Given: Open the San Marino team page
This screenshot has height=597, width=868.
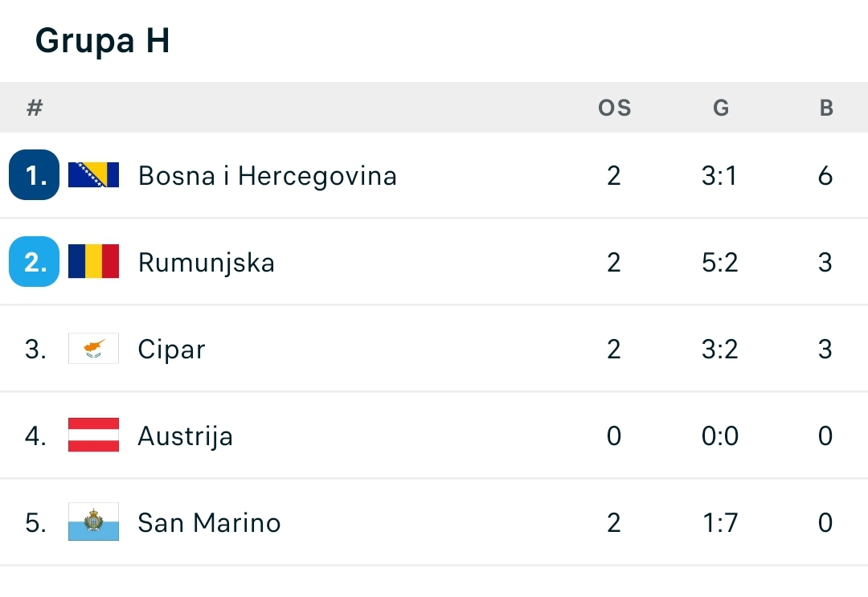Looking at the screenshot, I should point(209,522).
